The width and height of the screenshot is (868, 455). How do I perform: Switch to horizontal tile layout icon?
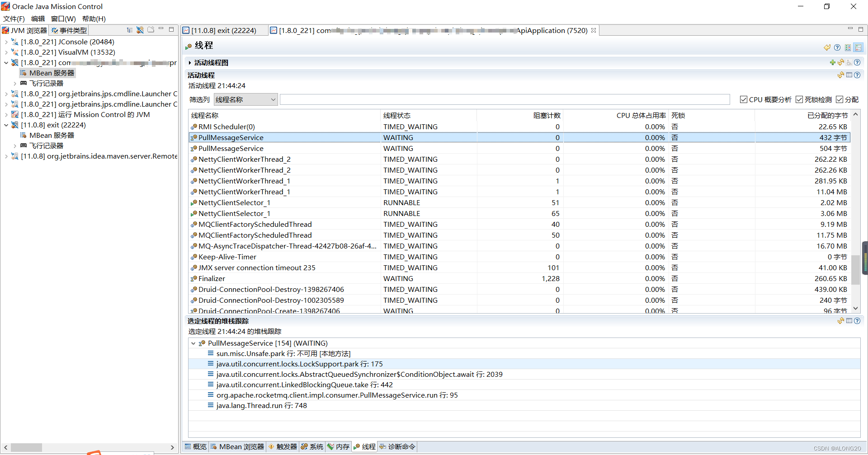coord(848,47)
